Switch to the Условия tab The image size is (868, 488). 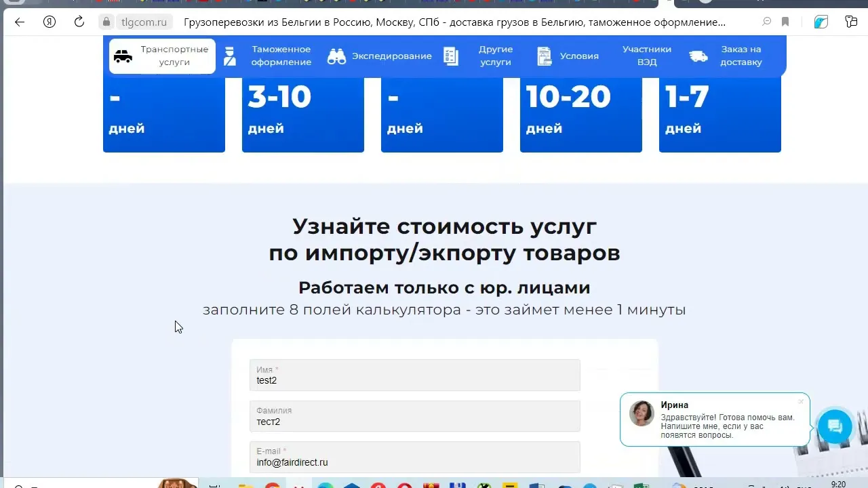tap(568, 56)
